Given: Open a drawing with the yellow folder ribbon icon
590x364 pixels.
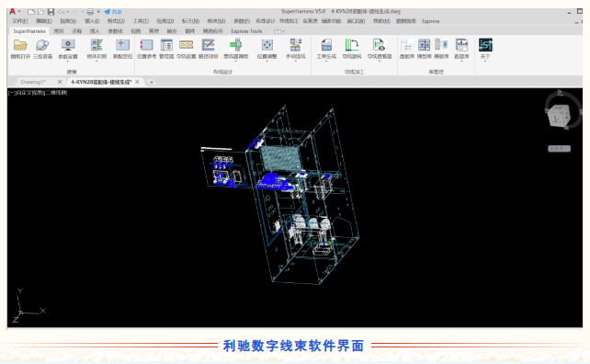Looking at the screenshot, I should coord(20,45).
